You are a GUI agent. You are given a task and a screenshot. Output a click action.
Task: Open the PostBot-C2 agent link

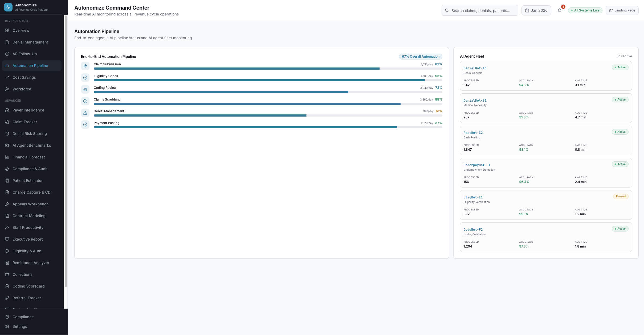pos(473,133)
